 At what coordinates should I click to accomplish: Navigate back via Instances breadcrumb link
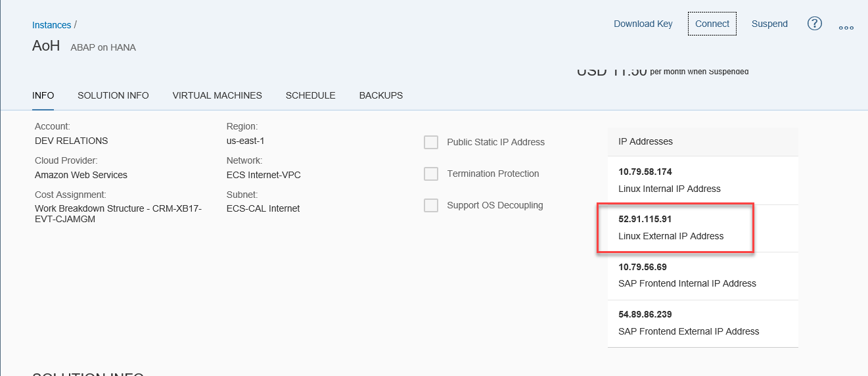point(52,25)
